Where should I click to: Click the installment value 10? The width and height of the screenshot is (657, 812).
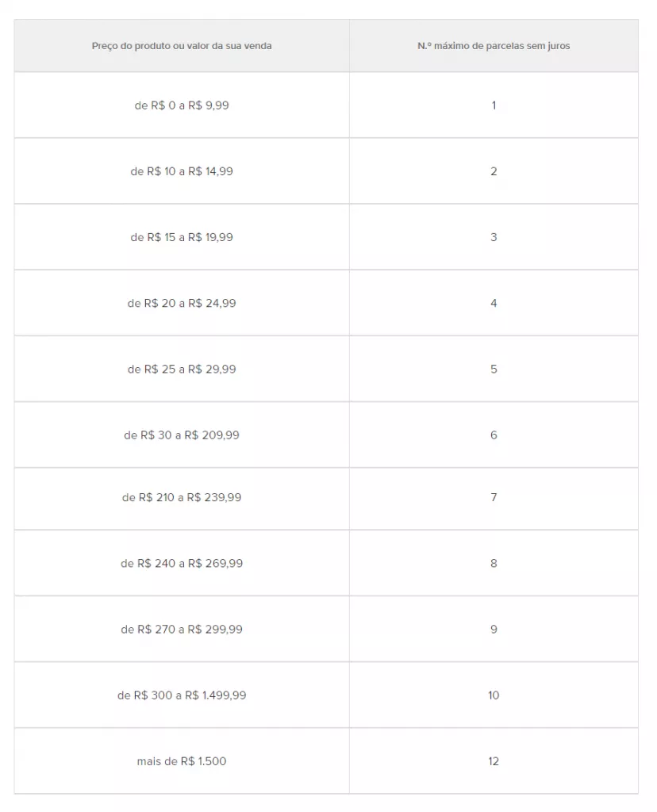tap(494, 695)
